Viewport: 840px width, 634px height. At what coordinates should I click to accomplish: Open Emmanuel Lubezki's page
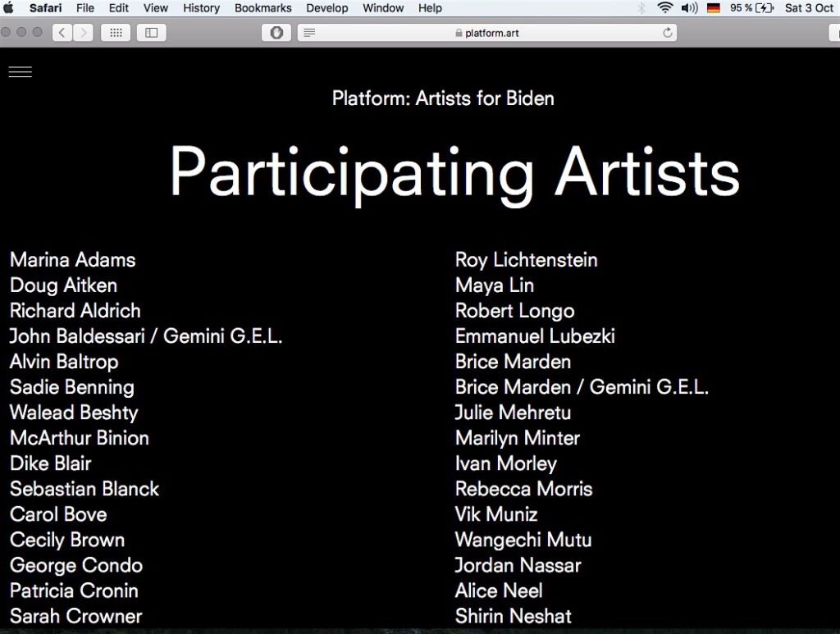(x=535, y=336)
